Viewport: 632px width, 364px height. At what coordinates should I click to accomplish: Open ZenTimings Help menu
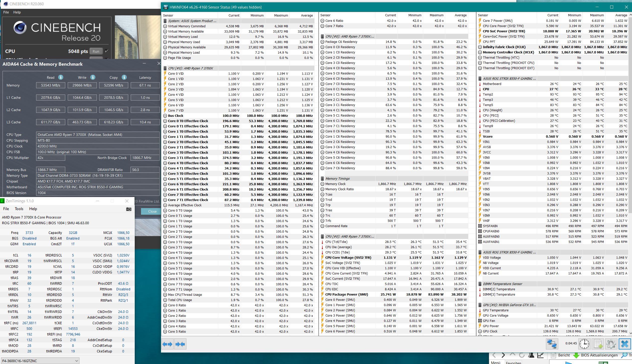pos(33,209)
